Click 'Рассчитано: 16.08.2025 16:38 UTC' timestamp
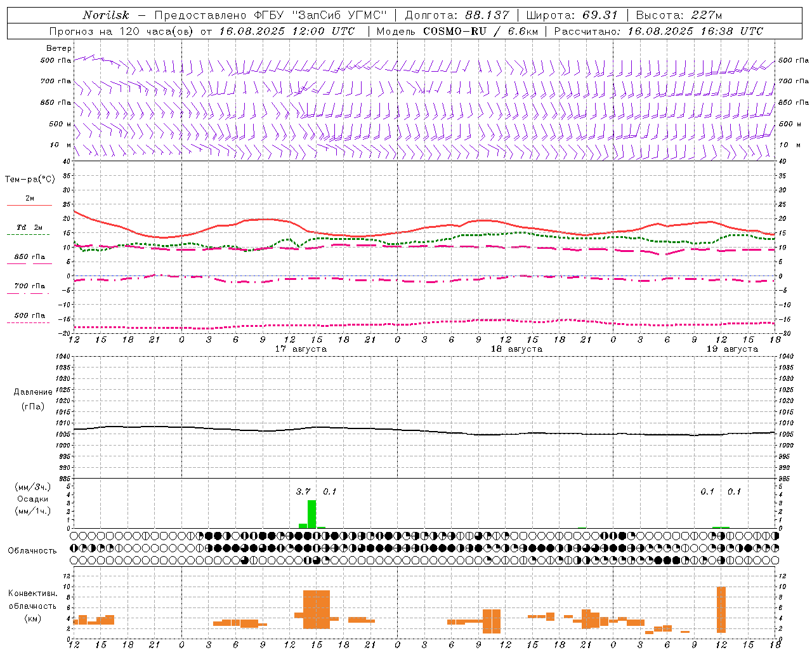 click(658, 31)
